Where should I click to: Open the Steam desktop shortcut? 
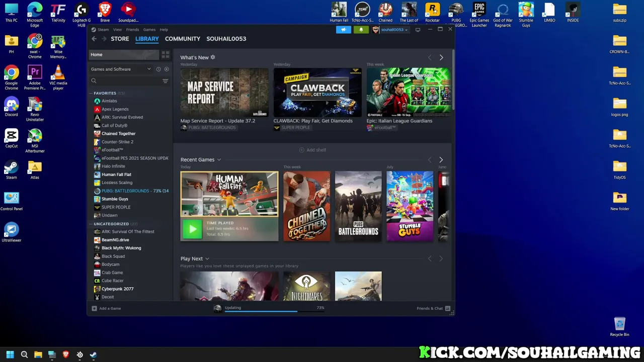[x=11, y=169]
